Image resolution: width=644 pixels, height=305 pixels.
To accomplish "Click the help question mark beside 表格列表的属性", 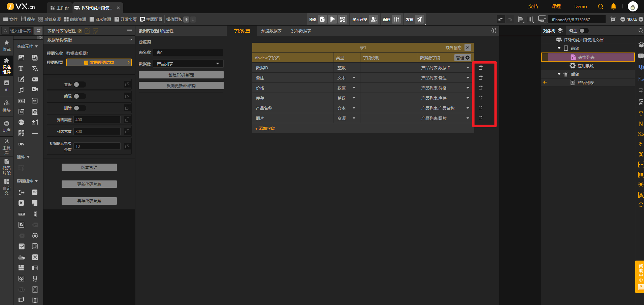I will click(x=80, y=31).
